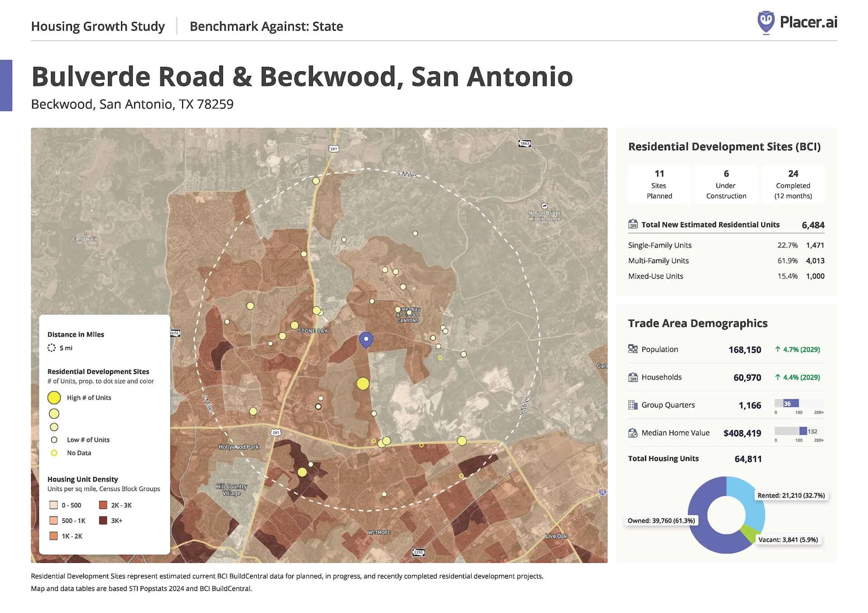Click Benchmark Against: State header

[x=266, y=26]
